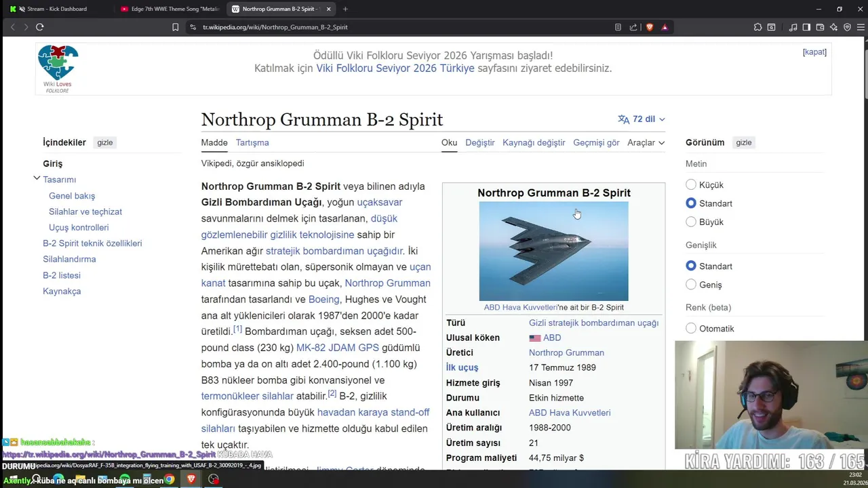Hide the İçindekiler contents panel
The image size is (868, 488).
[104, 142]
